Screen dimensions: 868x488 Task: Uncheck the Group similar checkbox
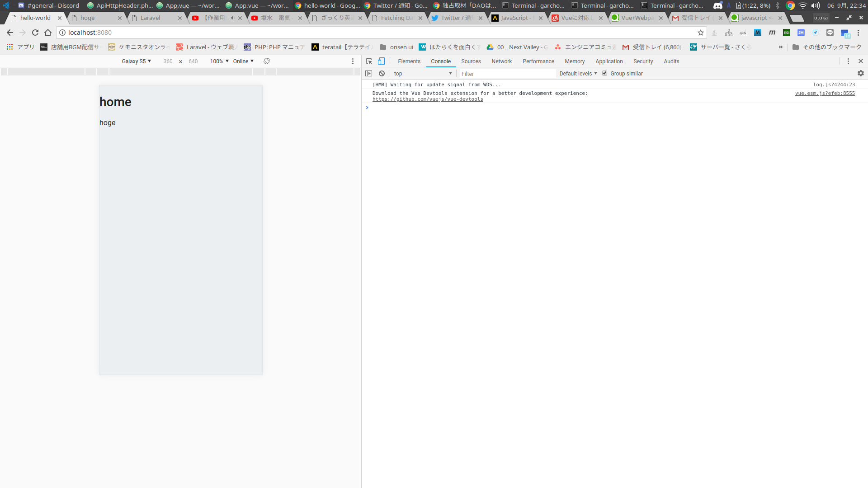coord(605,73)
